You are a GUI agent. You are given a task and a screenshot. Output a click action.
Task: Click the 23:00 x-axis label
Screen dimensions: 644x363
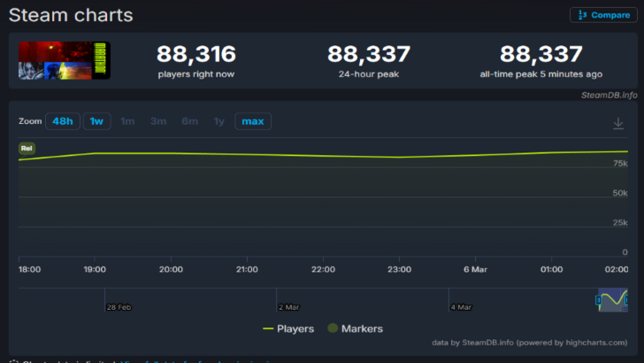click(x=399, y=270)
